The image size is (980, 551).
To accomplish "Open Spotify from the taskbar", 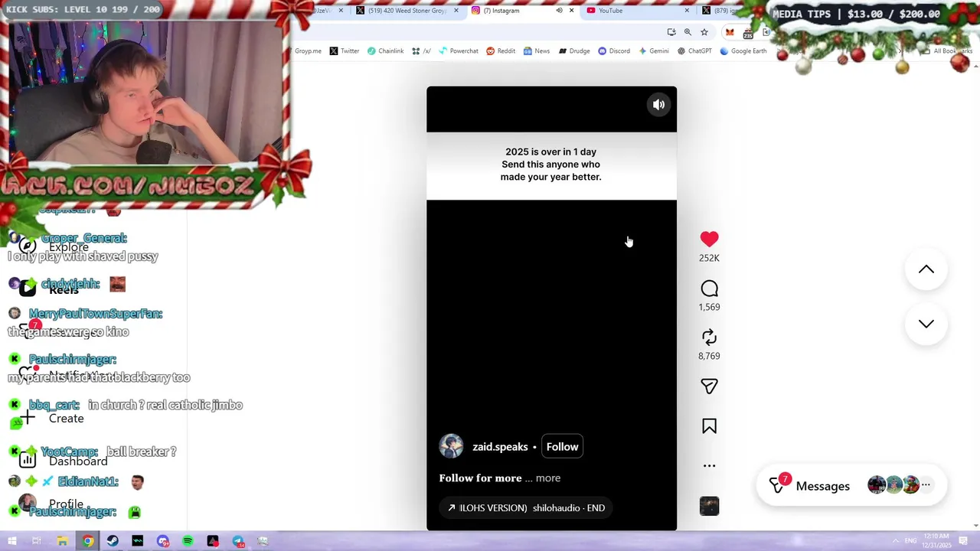I will click(x=188, y=541).
